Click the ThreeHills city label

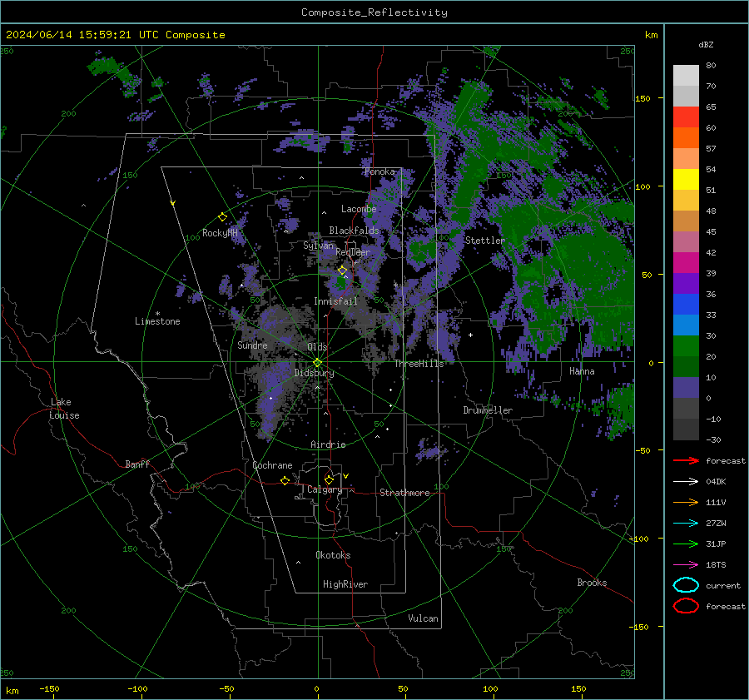(x=419, y=364)
